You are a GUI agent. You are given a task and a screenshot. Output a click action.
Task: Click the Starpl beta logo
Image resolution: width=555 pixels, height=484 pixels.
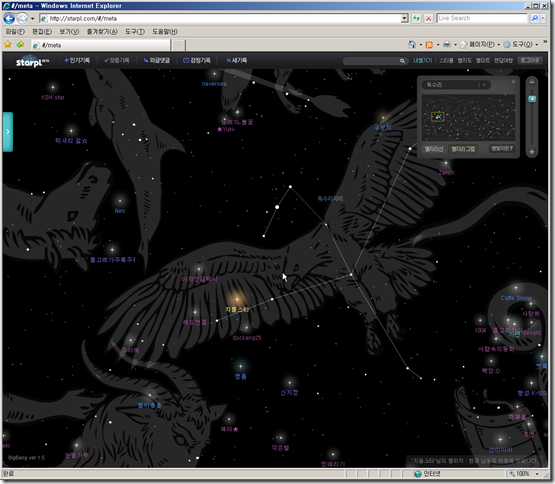(x=32, y=62)
